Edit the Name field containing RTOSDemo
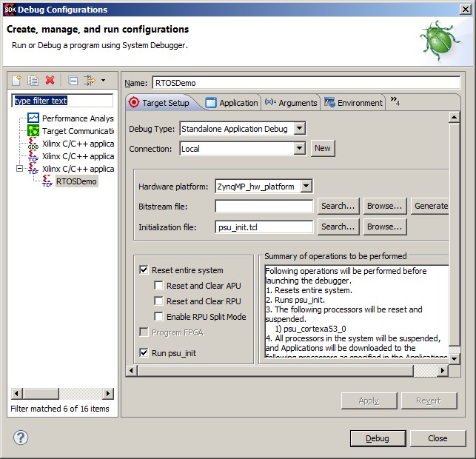Screen dimensions: 476x459 [306, 83]
